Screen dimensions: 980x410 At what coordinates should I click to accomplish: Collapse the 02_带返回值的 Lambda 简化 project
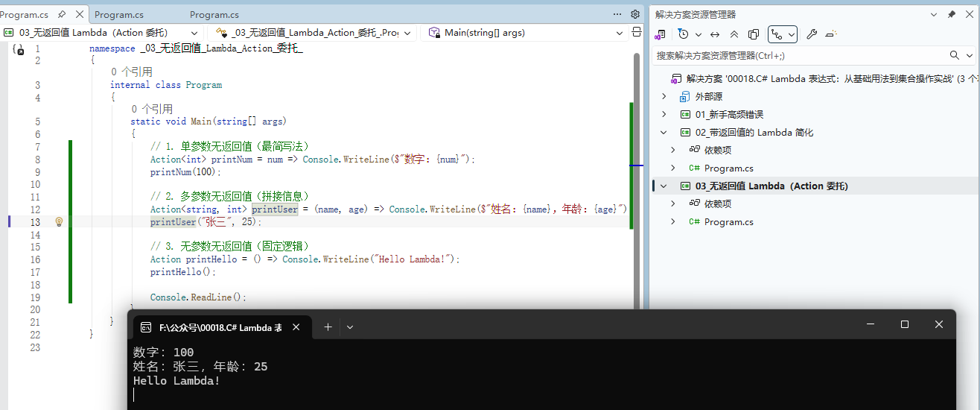coord(664,132)
